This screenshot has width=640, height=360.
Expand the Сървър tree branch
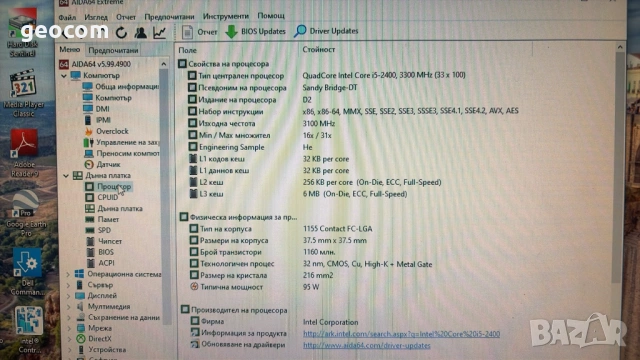click(x=68, y=285)
